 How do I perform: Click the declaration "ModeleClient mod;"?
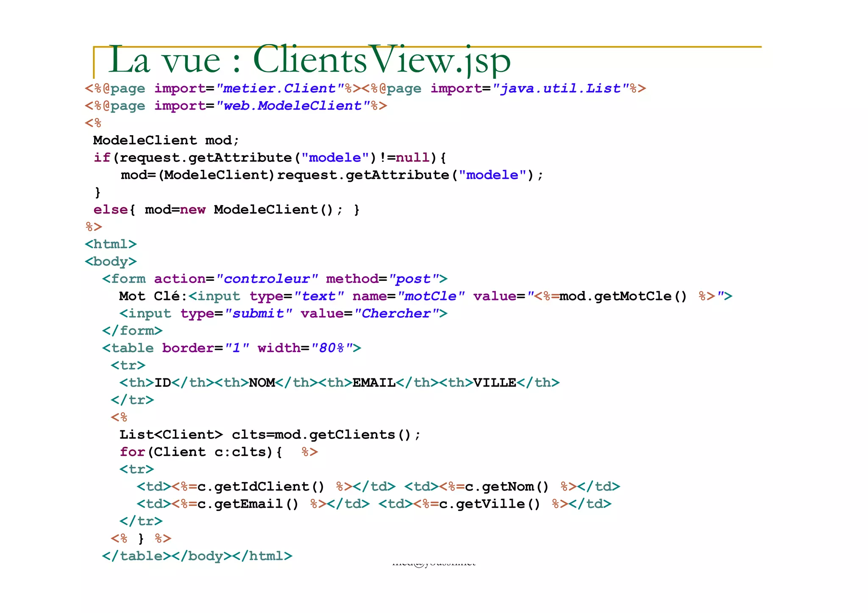point(167,140)
